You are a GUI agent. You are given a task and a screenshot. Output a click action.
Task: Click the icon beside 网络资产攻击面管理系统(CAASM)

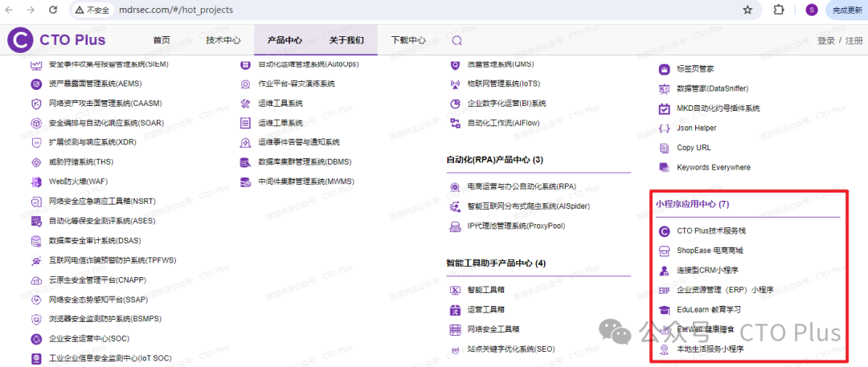36,103
